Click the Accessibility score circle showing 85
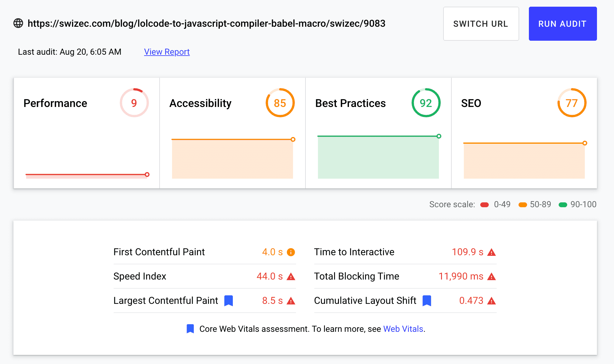Image resolution: width=614 pixels, height=364 pixels. 280,103
